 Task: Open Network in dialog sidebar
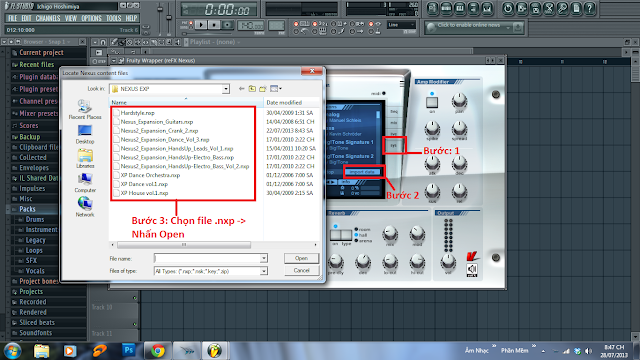[85, 207]
